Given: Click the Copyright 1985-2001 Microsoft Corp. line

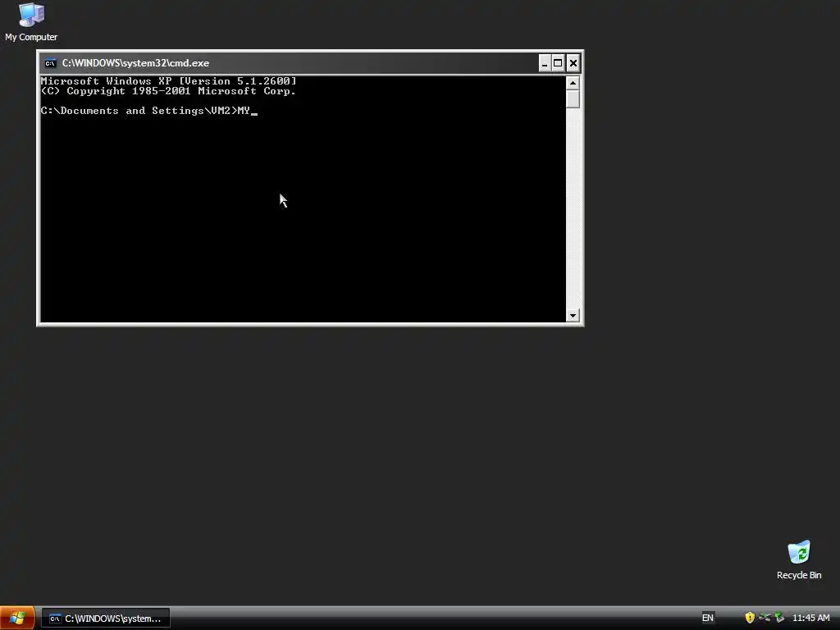Looking at the screenshot, I should [x=168, y=91].
